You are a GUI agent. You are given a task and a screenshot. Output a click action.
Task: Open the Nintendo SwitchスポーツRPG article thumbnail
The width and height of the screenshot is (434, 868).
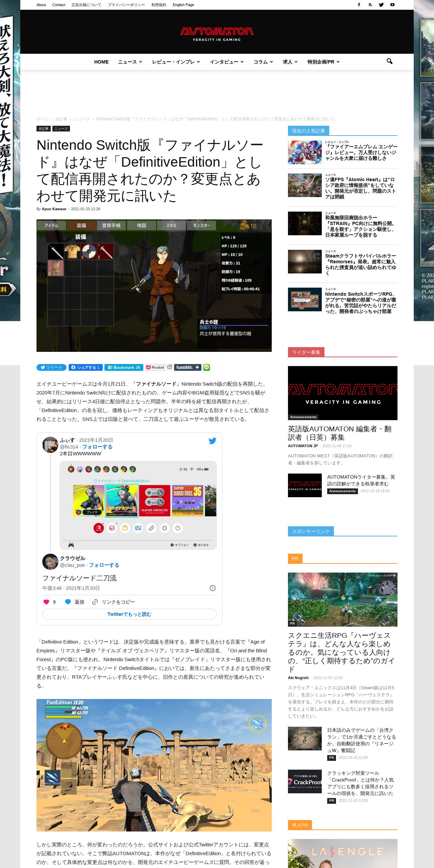coord(305,299)
